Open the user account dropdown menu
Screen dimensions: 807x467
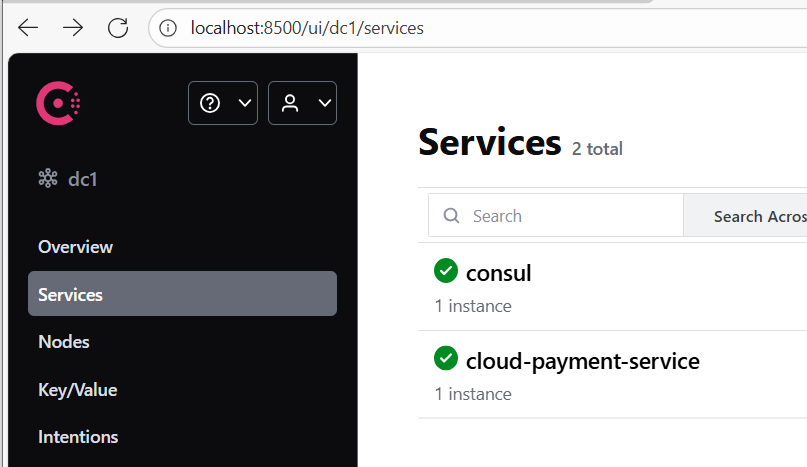pos(303,103)
